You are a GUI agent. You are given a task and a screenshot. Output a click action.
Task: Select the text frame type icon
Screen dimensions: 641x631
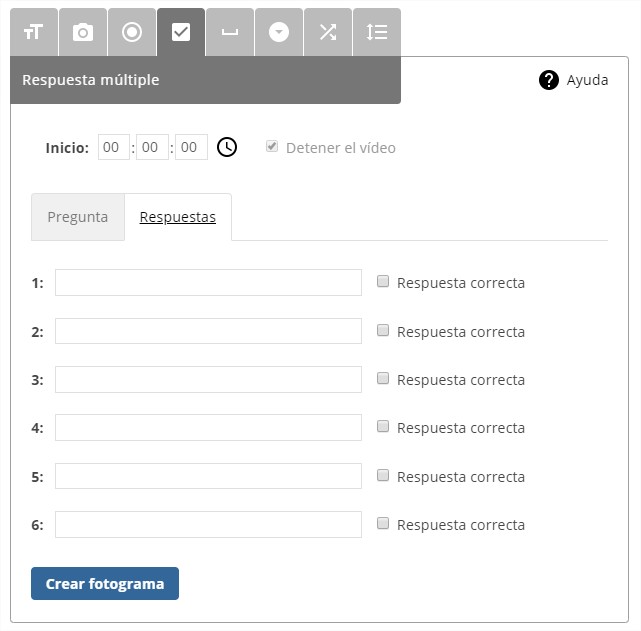coord(34,32)
